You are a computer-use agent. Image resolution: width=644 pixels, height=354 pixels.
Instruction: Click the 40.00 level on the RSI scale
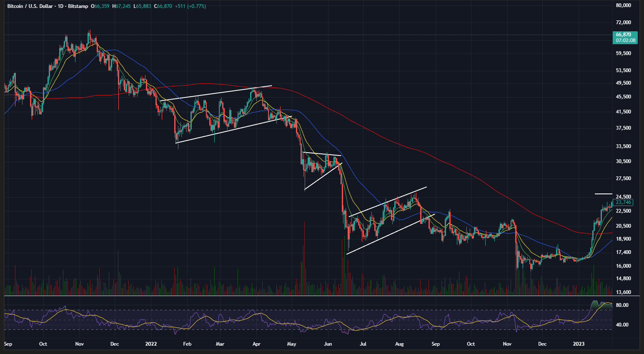(622, 325)
